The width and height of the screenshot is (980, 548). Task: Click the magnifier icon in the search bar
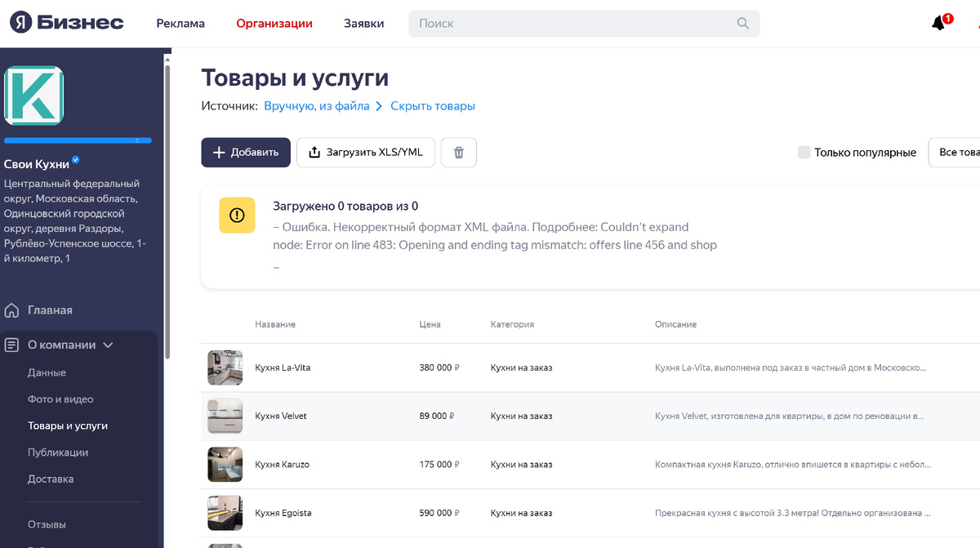742,23
